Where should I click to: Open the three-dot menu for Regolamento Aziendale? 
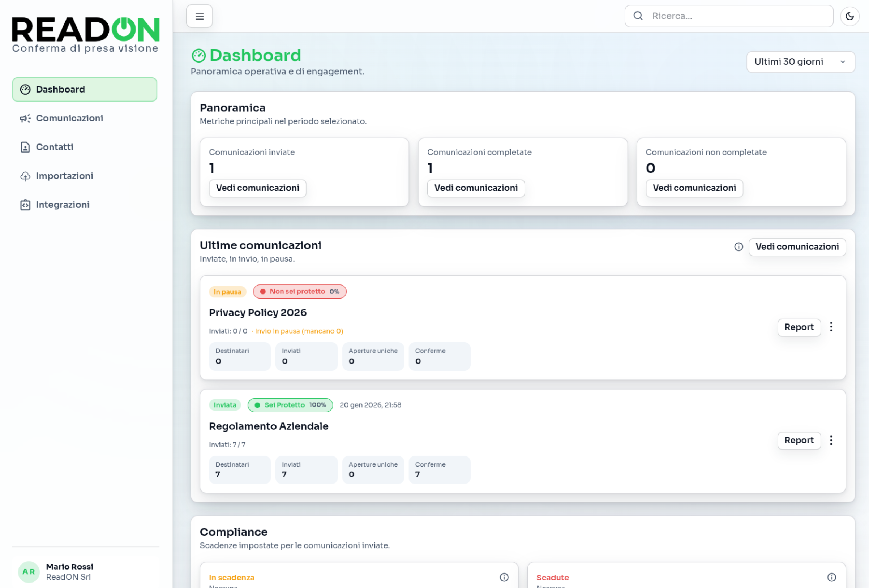[831, 440]
